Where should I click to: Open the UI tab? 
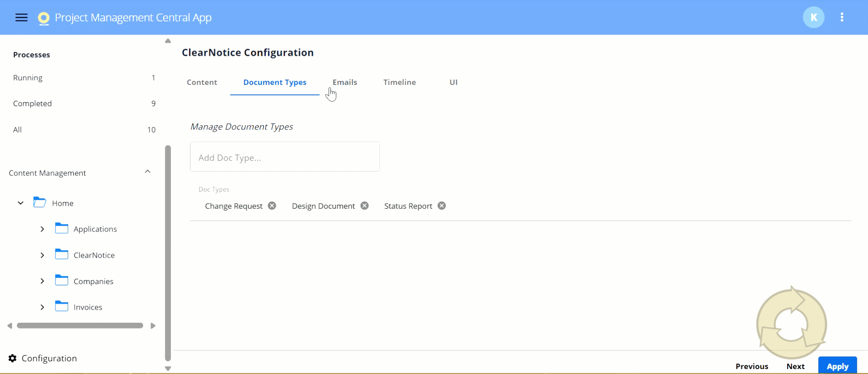pos(454,82)
